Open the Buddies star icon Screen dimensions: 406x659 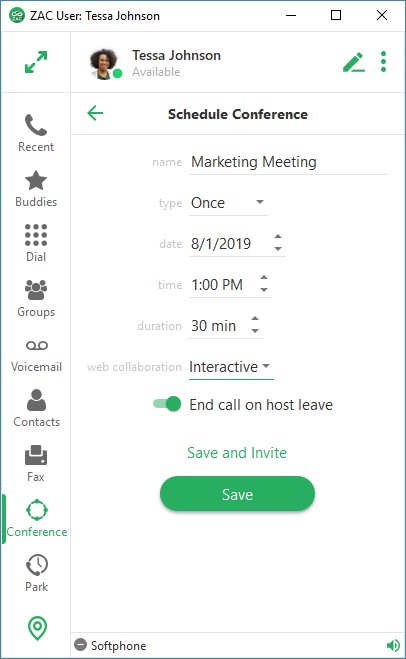pyautogui.click(x=36, y=181)
